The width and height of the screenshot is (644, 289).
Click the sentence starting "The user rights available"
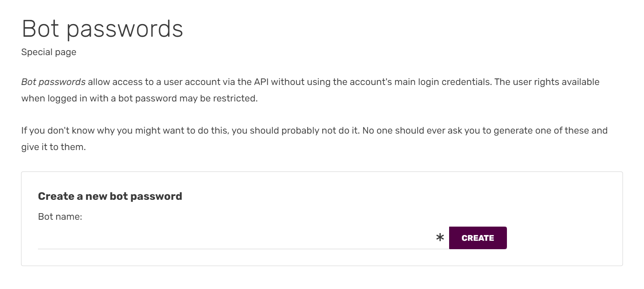[x=547, y=82]
